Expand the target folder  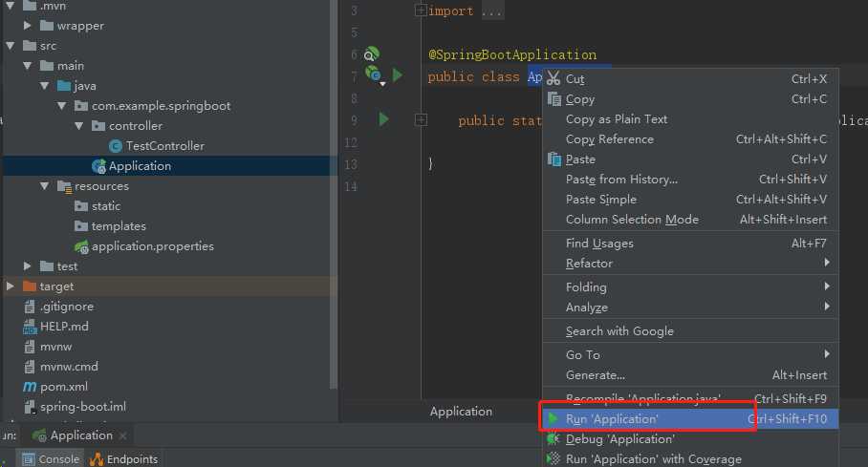(x=11, y=287)
